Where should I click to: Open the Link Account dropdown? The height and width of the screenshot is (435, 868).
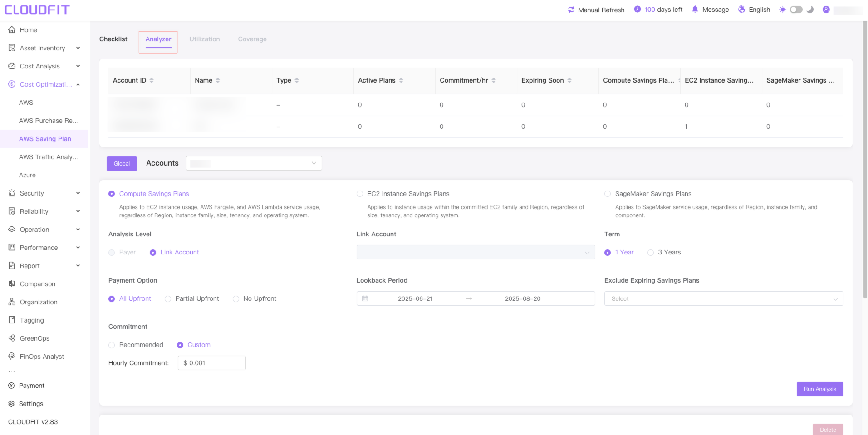476,252
